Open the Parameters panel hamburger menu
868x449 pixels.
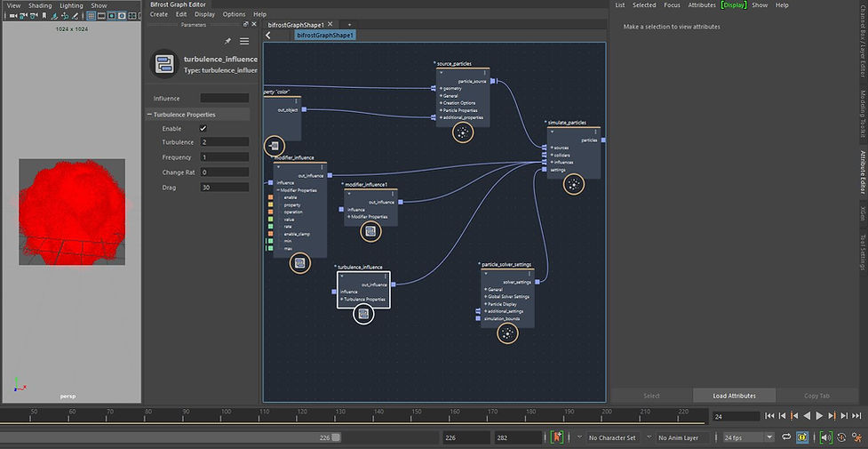244,42
